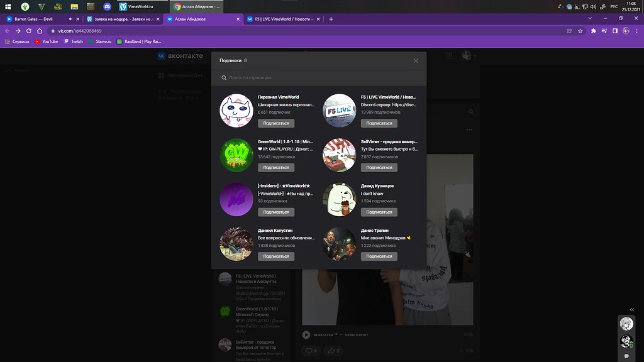Open Discord from the Windows taskbar
The height and width of the screenshot is (362, 644).
click(108, 6)
